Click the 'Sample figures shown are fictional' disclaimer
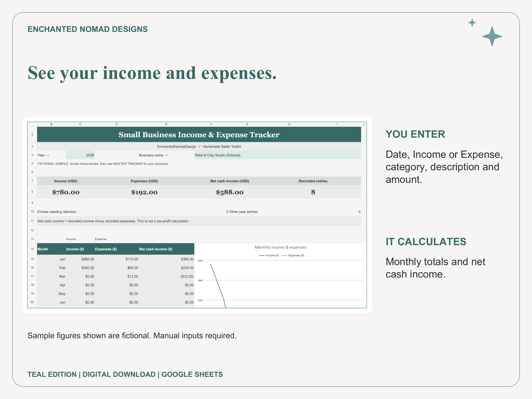The image size is (532, 399). pyautogui.click(x=132, y=336)
